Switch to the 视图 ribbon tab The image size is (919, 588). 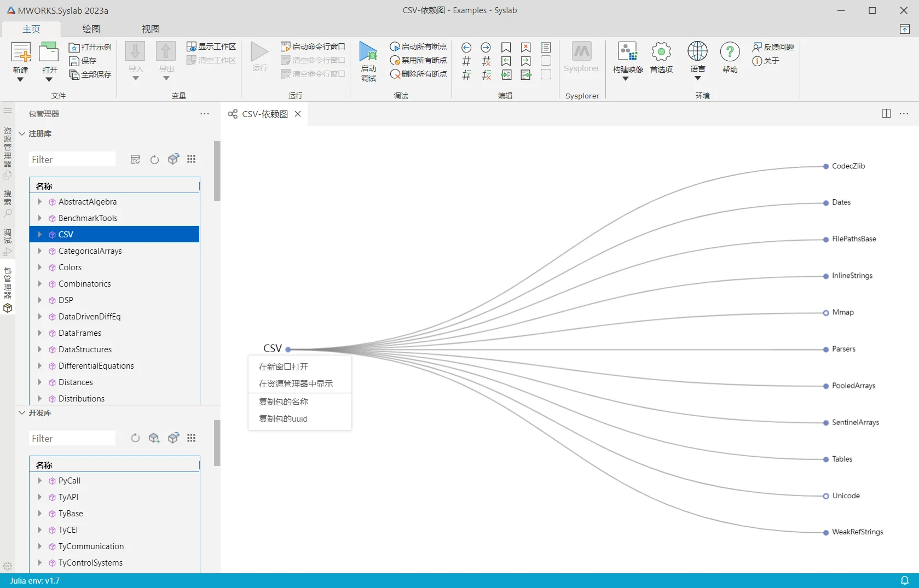pos(151,29)
